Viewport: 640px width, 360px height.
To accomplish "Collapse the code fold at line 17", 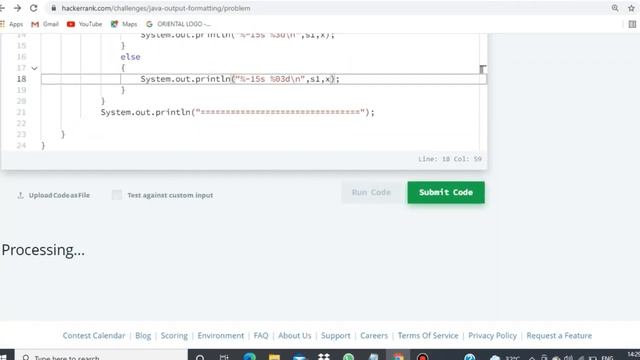I will (34, 68).
